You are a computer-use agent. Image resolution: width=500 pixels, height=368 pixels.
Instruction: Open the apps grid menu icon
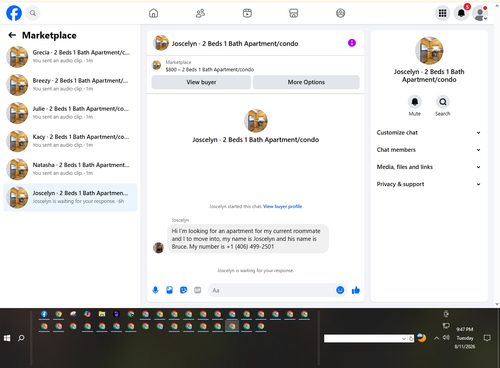442,13
